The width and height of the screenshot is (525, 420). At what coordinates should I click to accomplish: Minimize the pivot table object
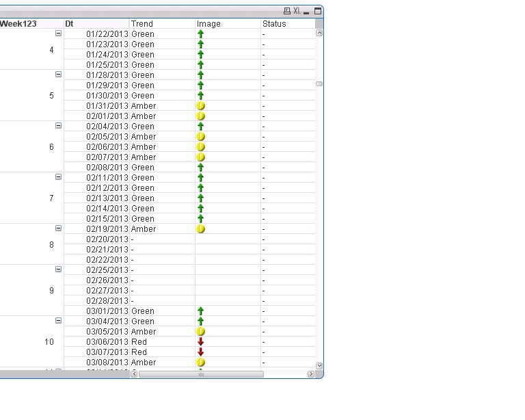[x=306, y=12]
